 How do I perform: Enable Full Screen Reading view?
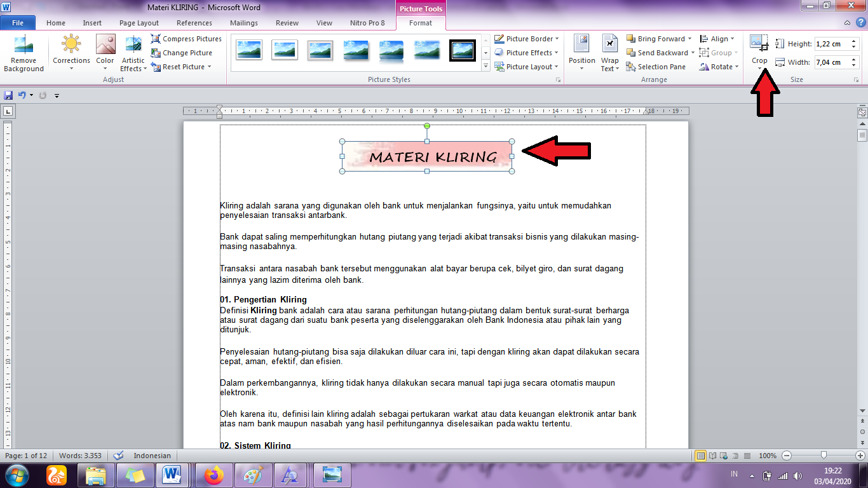714,456
